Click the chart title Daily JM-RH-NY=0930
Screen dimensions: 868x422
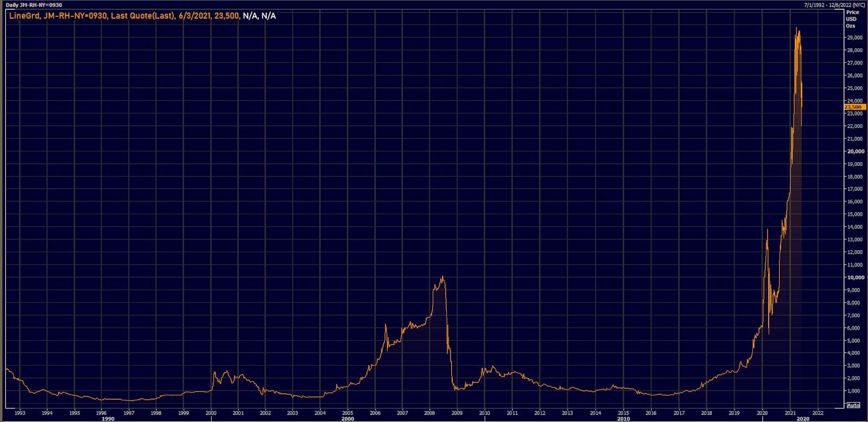(34, 5)
